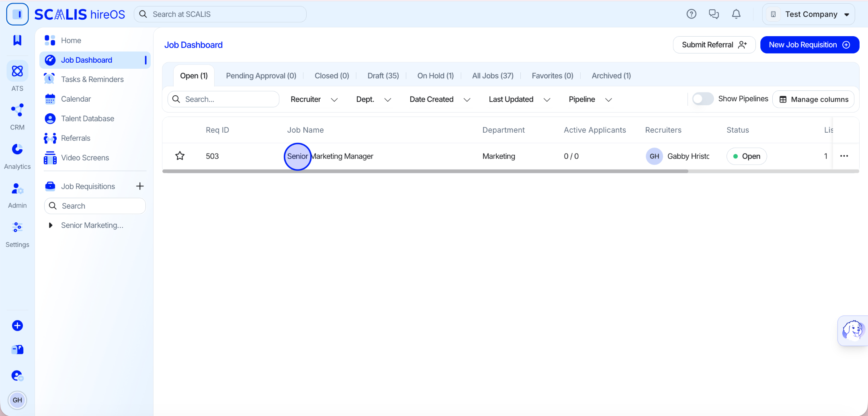Image resolution: width=868 pixels, height=416 pixels.
Task: Switch to the Draft (35) tab
Action: pyautogui.click(x=383, y=76)
